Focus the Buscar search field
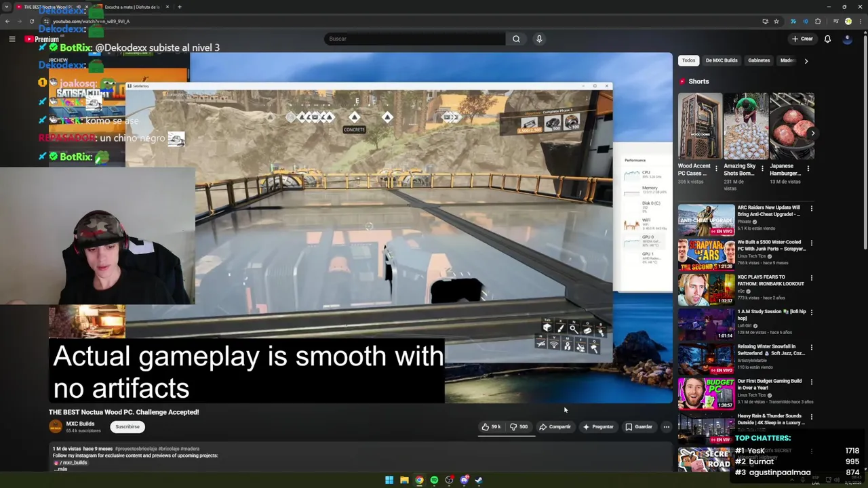The image size is (868, 488). (x=415, y=39)
